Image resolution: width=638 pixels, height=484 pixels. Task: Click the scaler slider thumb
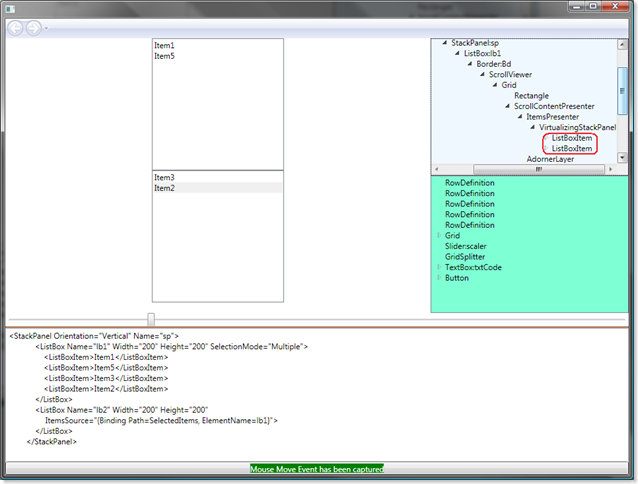tap(151, 320)
